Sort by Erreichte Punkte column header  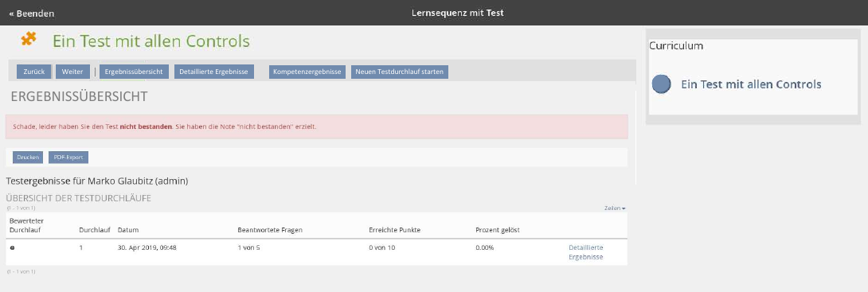click(x=395, y=230)
